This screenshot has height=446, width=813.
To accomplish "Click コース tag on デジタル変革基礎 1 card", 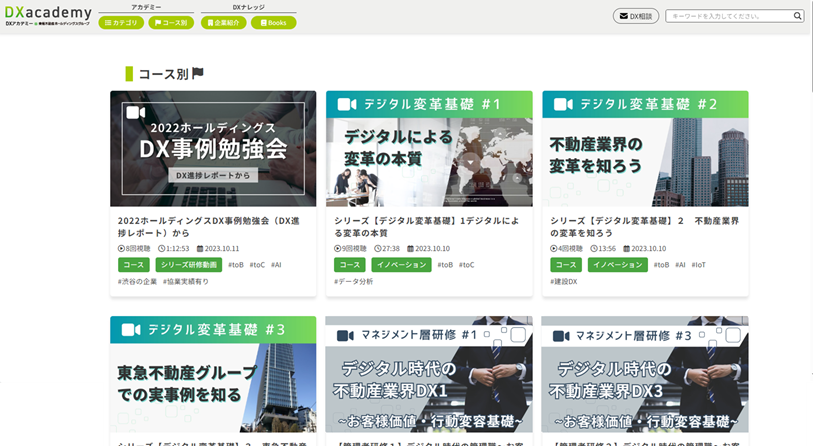I will pyautogui.click(x=350, y=265).
